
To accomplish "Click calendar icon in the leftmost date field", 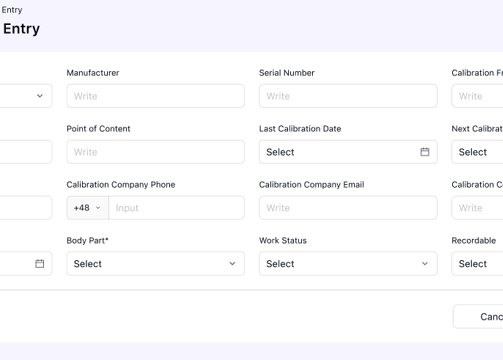I will pyautogui.click(x=40, y=264).
